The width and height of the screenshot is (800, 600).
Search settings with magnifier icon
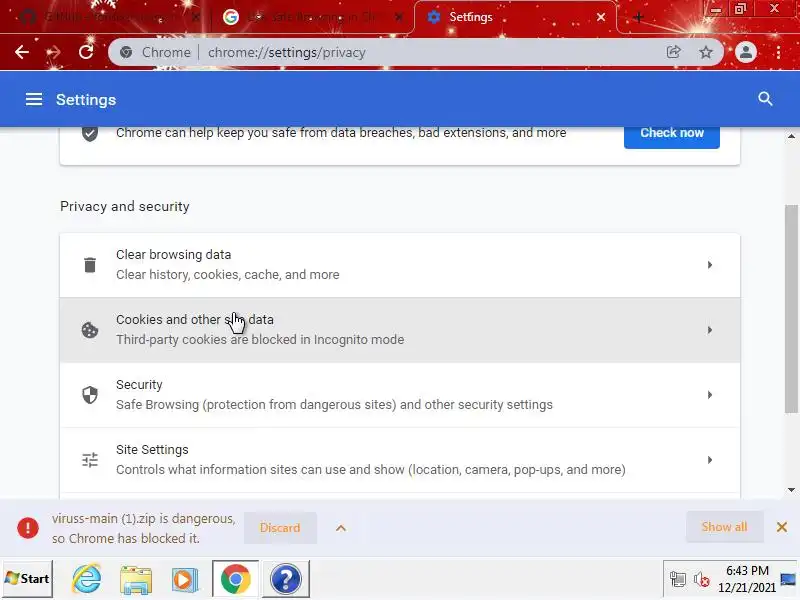tap(765, 99)
